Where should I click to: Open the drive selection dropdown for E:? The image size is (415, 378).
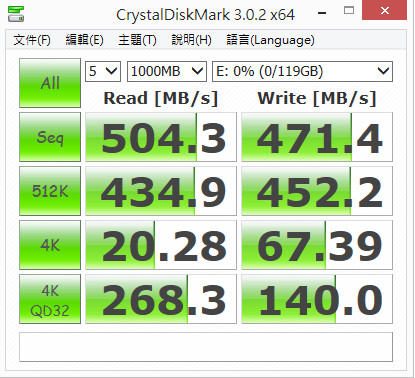pyautogui.click(x=303, y=71)
